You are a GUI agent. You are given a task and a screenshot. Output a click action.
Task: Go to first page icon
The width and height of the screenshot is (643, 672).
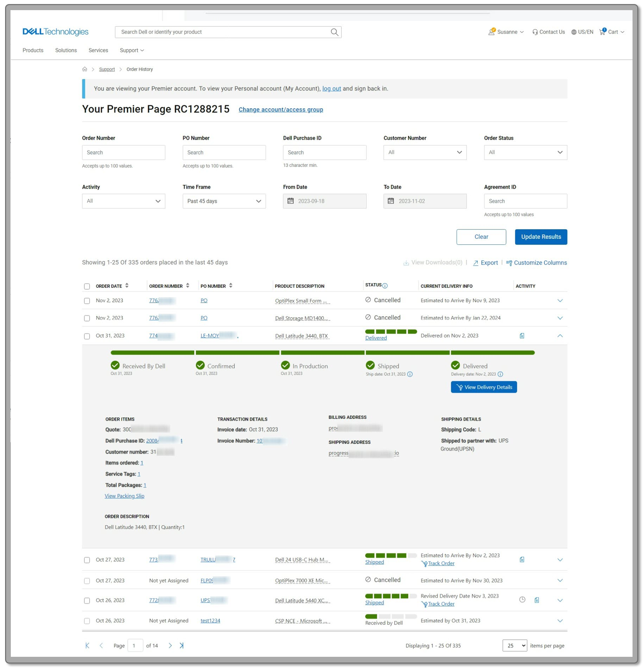(88, 645)
